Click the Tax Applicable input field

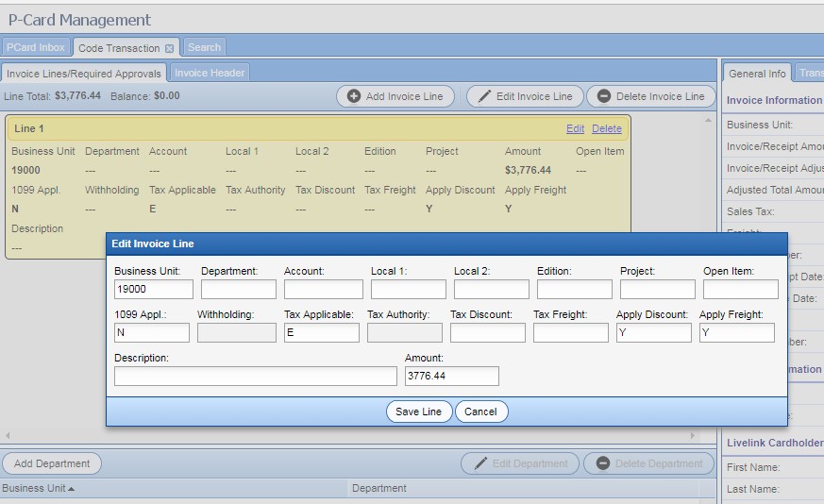click(322, 332)
